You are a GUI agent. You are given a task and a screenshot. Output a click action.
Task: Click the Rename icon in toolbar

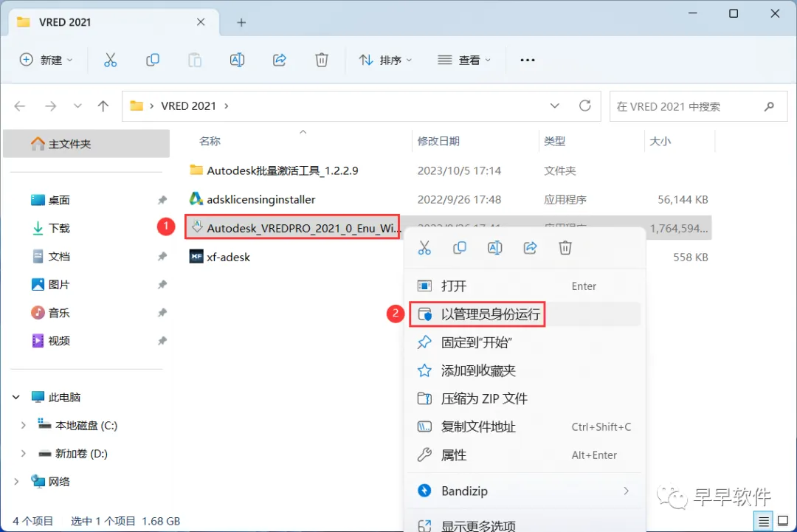click(237, 60)
